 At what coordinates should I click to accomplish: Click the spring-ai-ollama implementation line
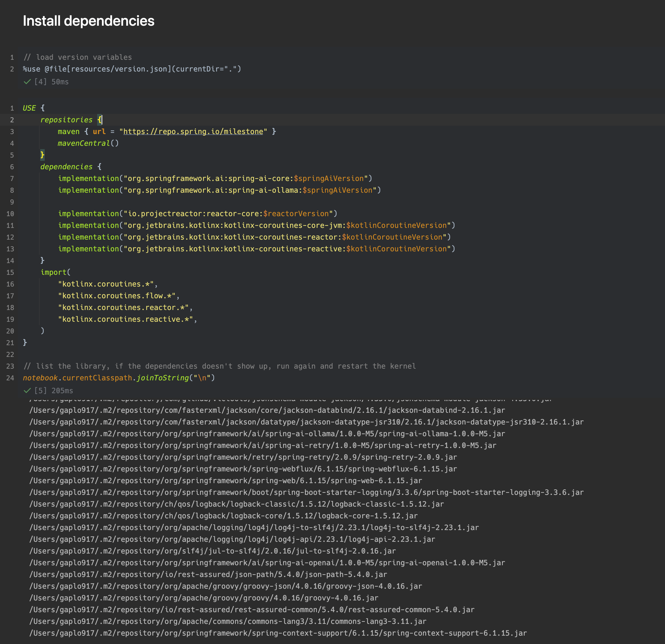click(219, 190)
